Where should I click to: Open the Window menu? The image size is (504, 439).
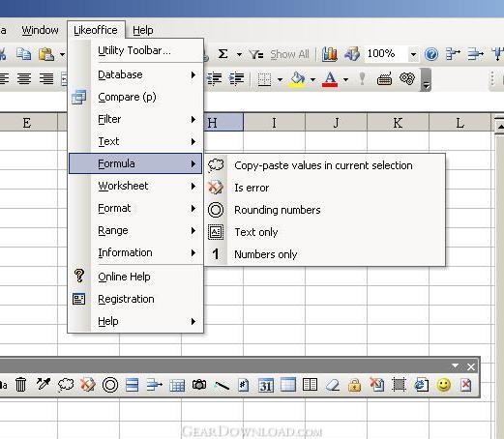(40, 30)
